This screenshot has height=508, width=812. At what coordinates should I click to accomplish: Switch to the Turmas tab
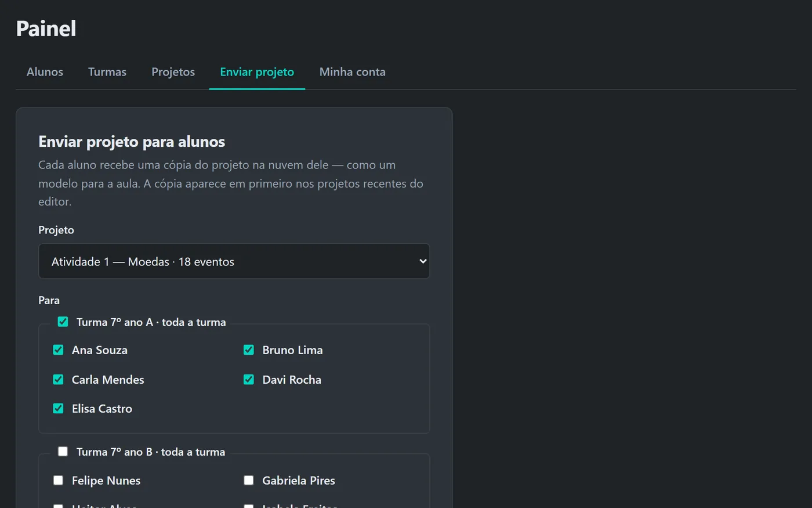[107, 72]
